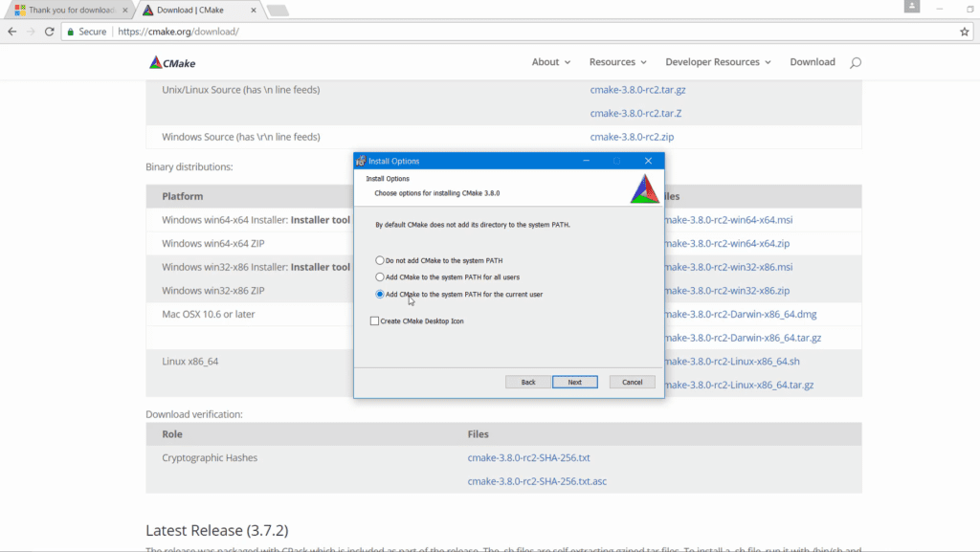Open the site search magnifier

point(856,61)
